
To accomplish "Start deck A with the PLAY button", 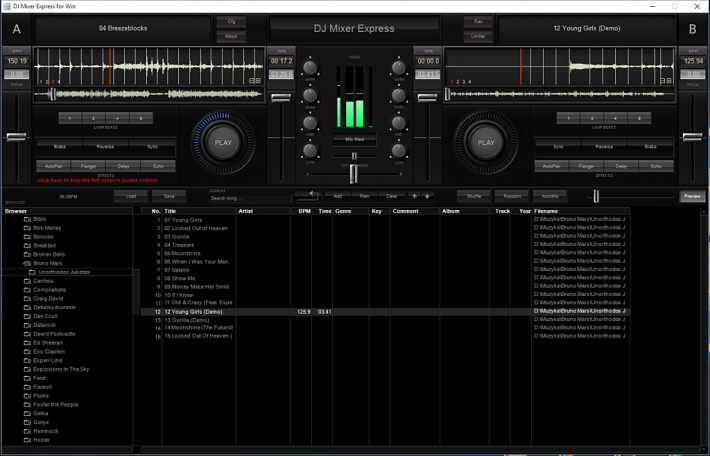I will click(223, 143).
